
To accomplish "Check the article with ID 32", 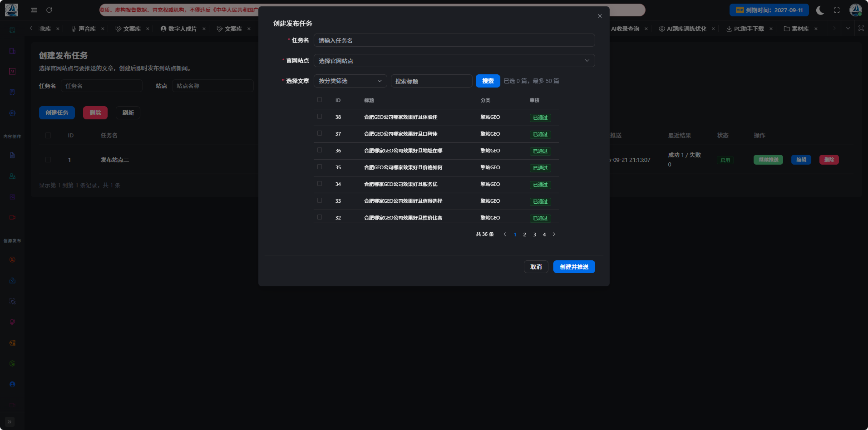I will (319, 217).
